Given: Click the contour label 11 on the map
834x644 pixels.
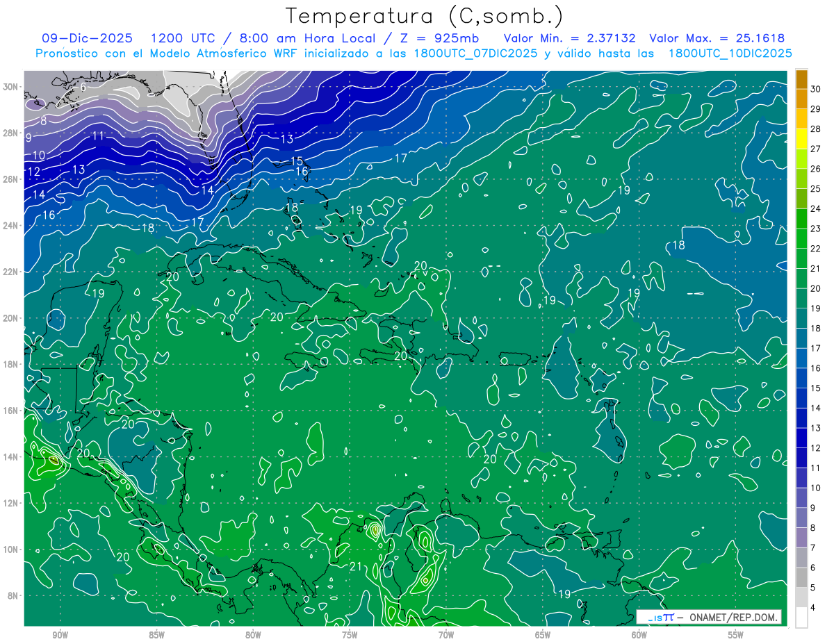Looking at the screenshot, I should 98,135.
